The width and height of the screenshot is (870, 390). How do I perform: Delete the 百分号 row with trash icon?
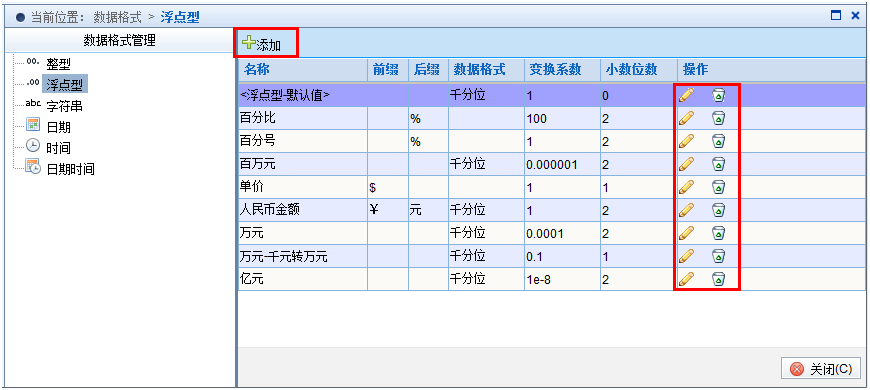coord(719,141)
